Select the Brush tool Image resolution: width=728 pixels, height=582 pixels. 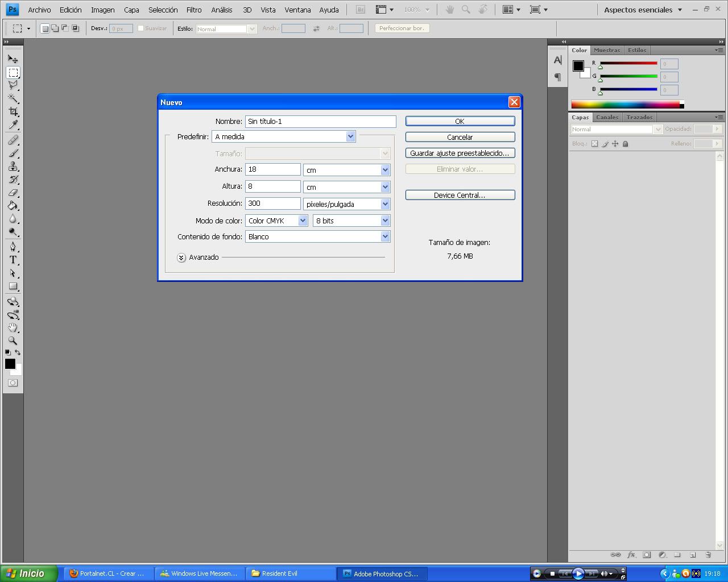pos(13,153)
